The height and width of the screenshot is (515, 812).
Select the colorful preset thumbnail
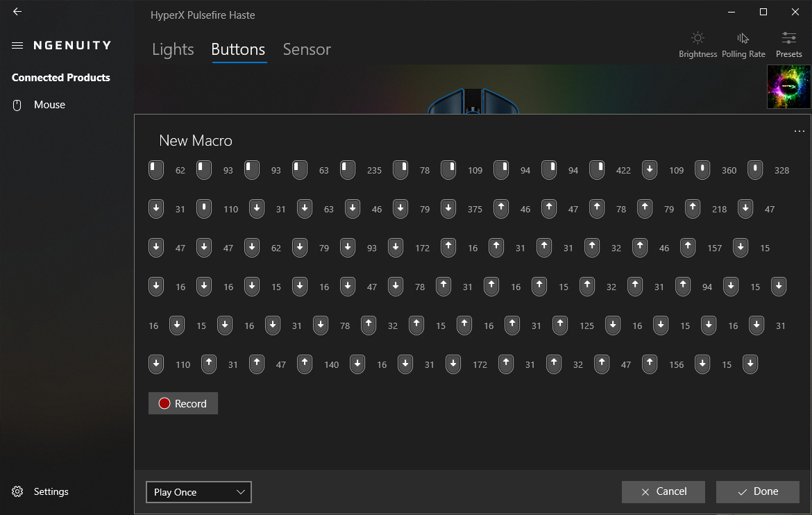click(x=788, y=87)
